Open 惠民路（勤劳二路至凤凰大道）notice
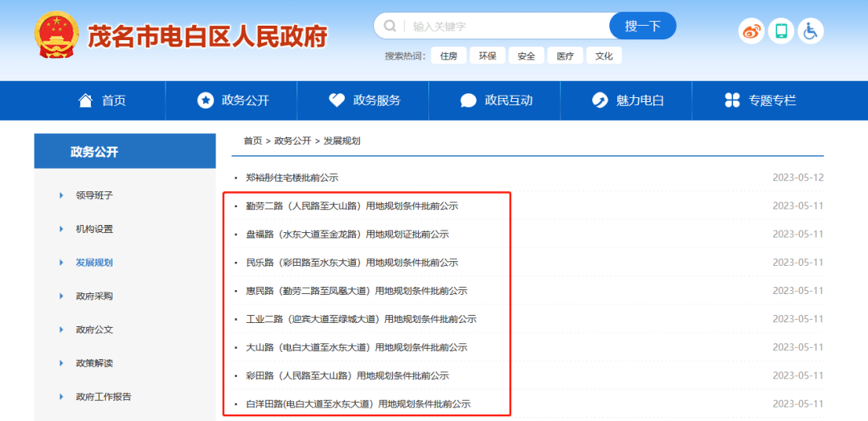This screenshot has width=868, height=421. [357, 290]
